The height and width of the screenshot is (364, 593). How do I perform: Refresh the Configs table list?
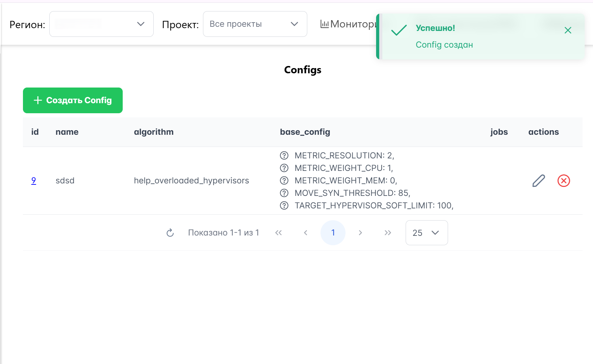point(170,233)
